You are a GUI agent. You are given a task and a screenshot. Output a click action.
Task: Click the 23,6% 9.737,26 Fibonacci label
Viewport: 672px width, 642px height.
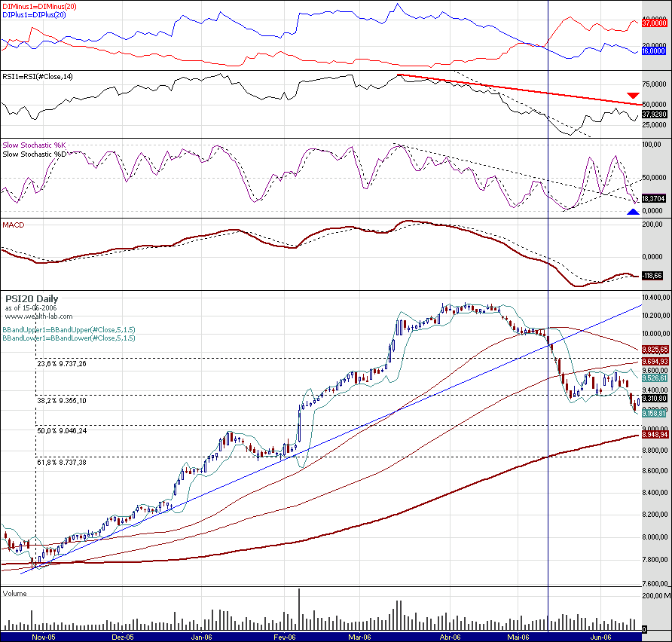[x=62, y=363]
